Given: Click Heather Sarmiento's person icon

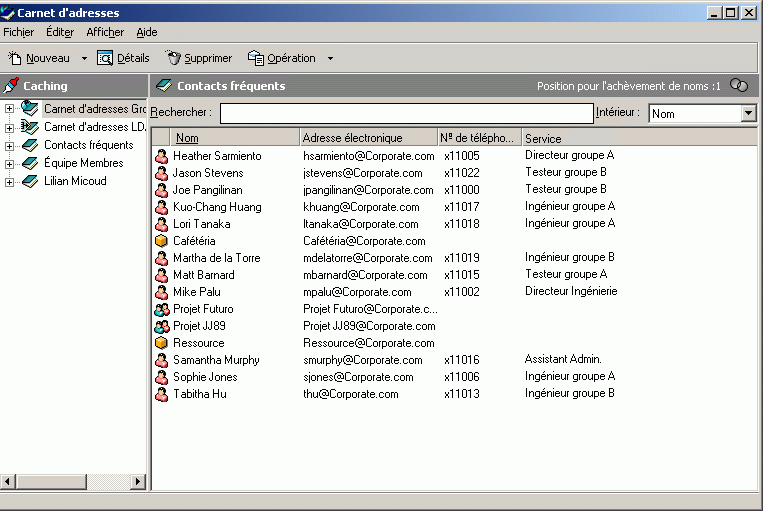Looking at the screenshot, I should tap(162, 156).
